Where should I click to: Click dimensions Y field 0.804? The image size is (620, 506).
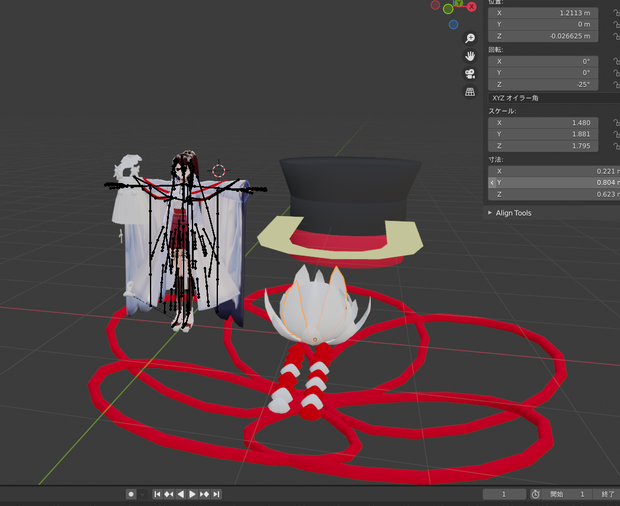tap(554, 183)
